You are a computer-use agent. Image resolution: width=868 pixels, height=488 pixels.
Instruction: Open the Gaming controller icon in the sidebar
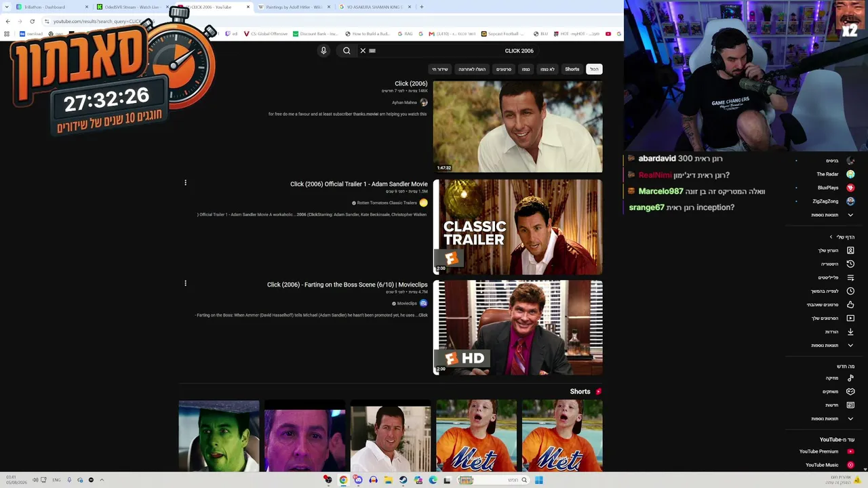point(850,392)
